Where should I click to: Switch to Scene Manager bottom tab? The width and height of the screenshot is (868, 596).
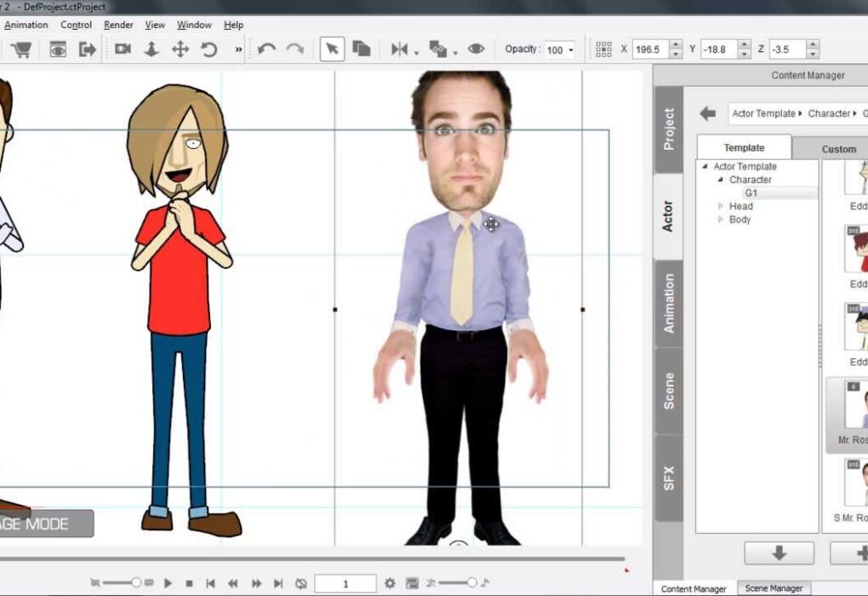click(x=774, y=587)
